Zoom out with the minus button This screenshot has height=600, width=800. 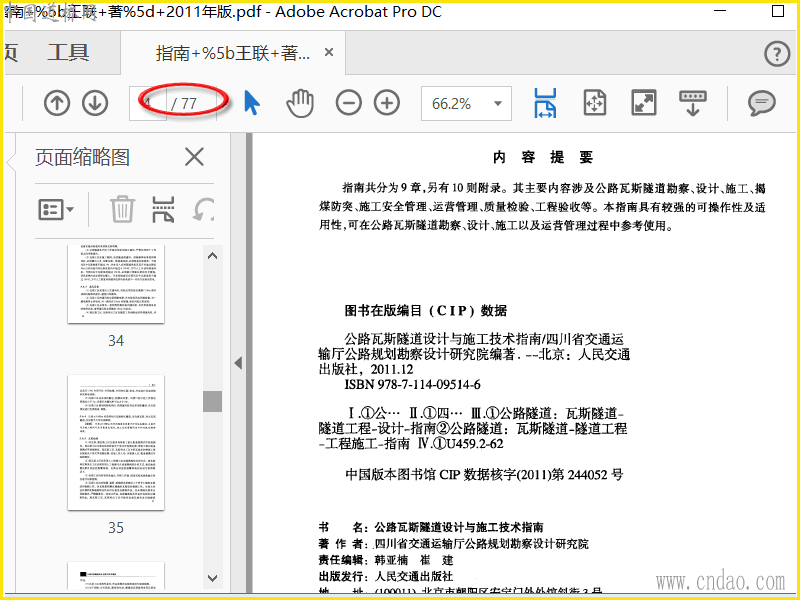[348, 103]
